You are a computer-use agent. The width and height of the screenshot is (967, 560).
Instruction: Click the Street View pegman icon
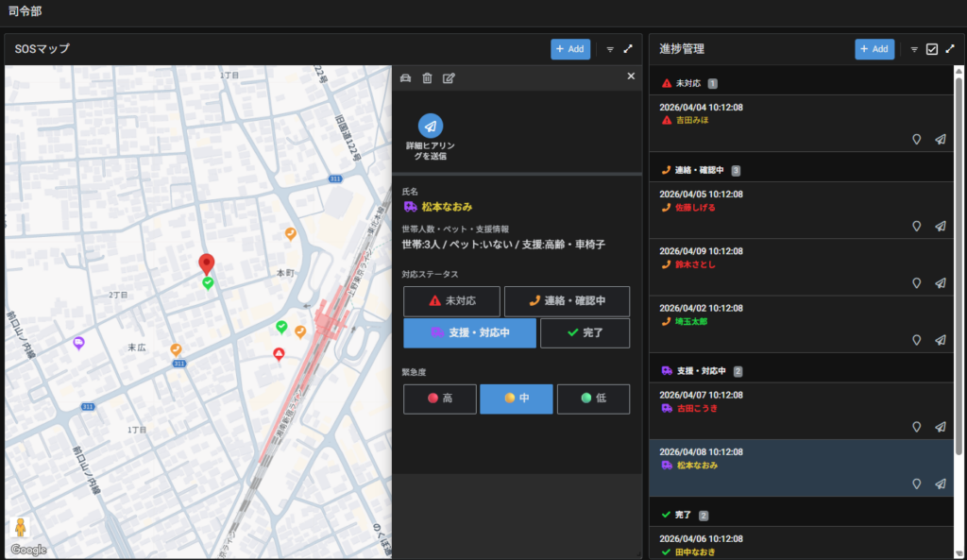coord(20,527)
